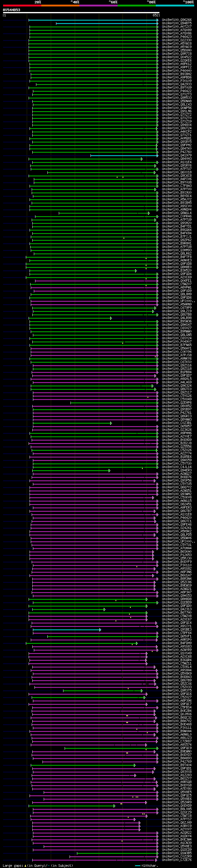This screenshot has width=197, height=868.
Task: Click the cyan alignment bar for UniRef100_Q41979
Action: pos(124,156)
